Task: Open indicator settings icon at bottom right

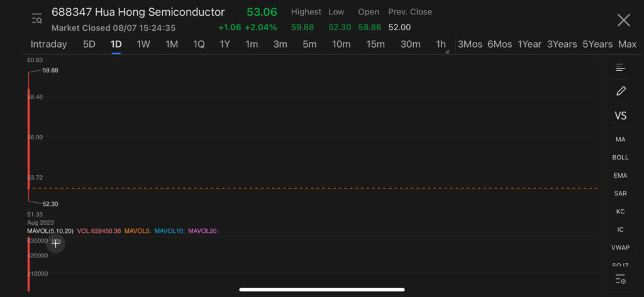Action: (620, 279)
